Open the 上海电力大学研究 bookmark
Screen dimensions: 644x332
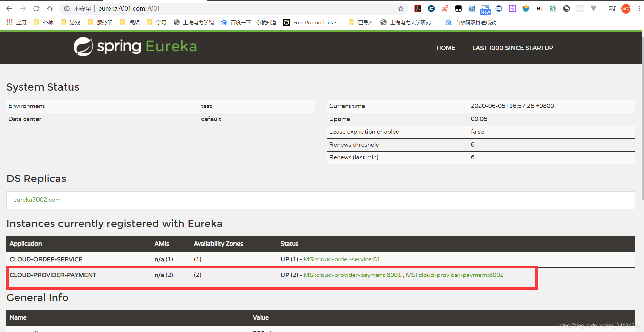[407, 22]
